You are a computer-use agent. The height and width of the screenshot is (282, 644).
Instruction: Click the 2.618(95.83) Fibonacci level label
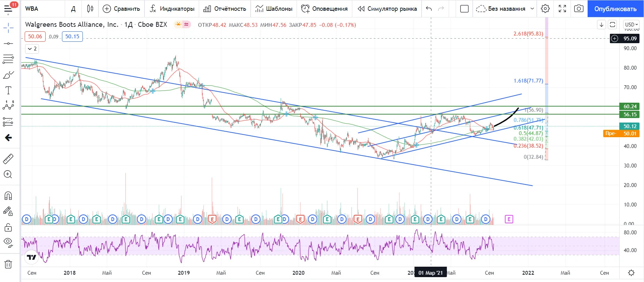(528, 34)
